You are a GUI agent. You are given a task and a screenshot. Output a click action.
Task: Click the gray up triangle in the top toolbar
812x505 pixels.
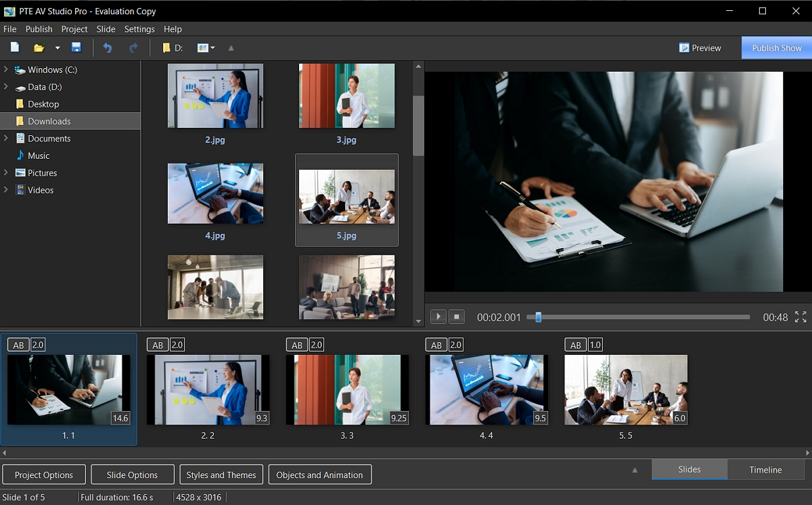tap(231, 48)
